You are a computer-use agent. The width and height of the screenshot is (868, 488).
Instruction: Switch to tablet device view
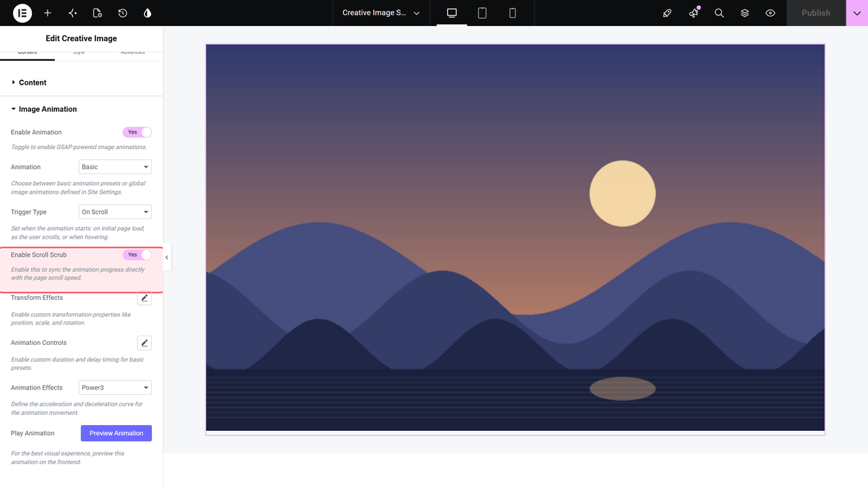(x=482, y=13)
